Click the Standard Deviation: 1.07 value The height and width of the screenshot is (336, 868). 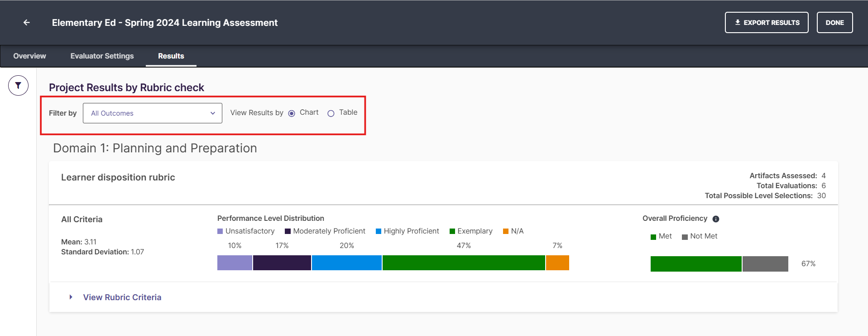click(x=103, y=252)
